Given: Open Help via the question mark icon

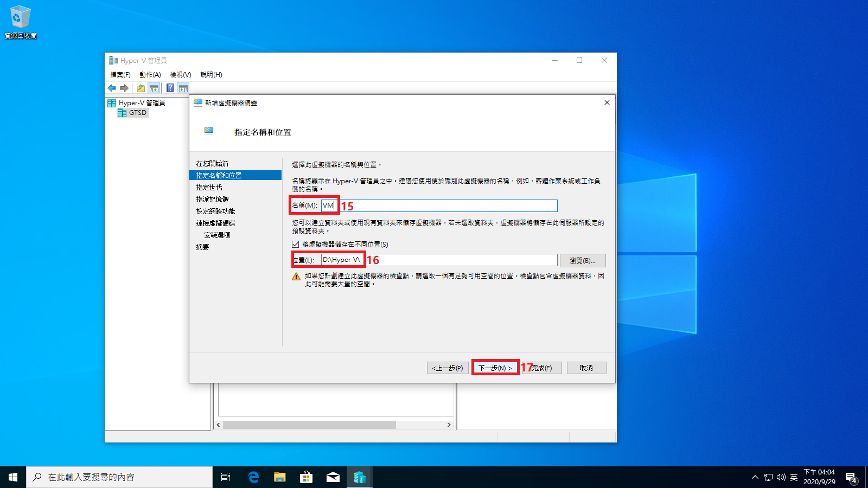Looking at the screenshot, I should tap(170, 88).
